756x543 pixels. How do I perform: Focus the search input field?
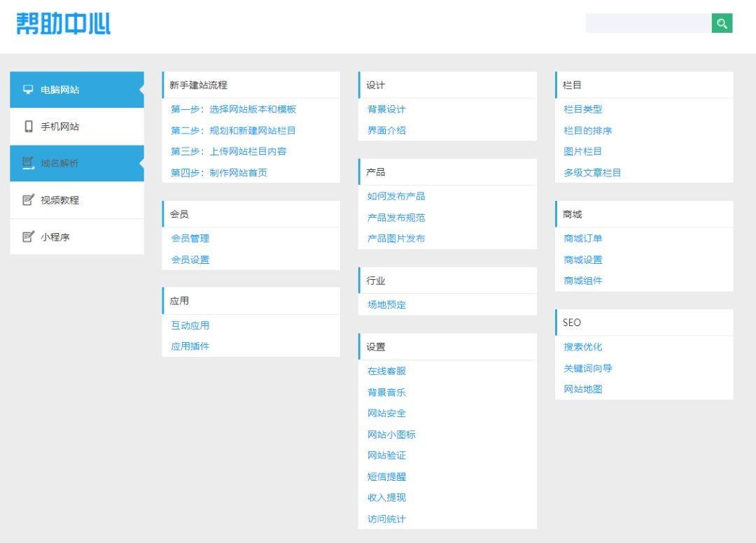click(x=648, y=23)
